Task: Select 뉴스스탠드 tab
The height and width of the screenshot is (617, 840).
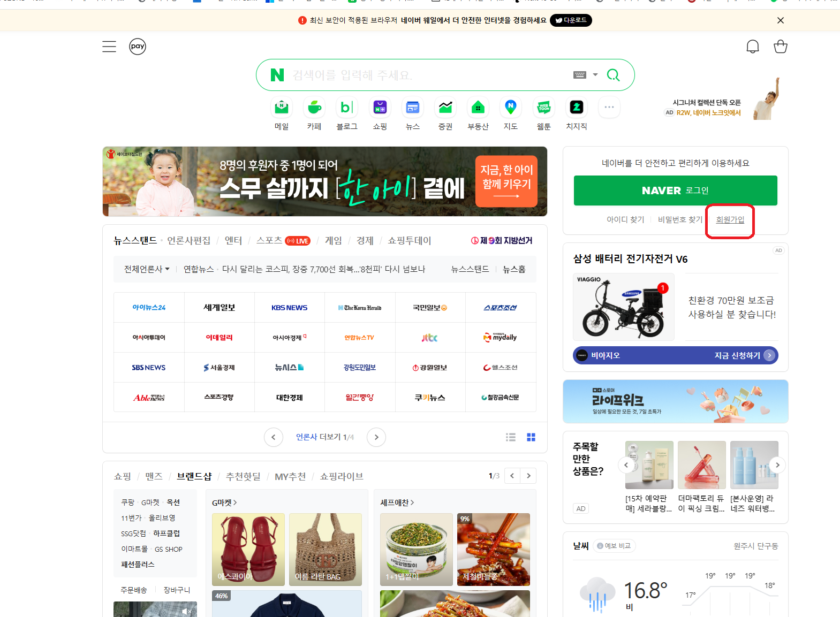Action: coord(135,241)
